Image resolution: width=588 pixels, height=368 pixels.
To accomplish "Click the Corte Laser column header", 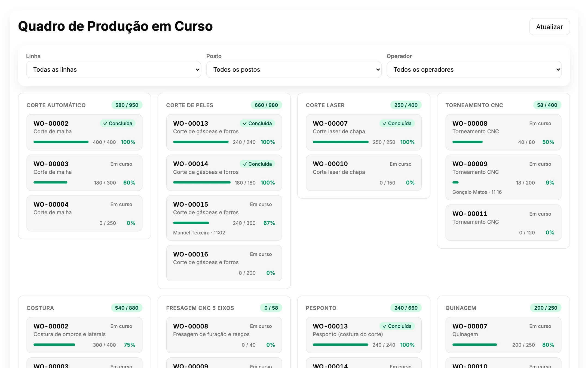I will click(325, 105).
